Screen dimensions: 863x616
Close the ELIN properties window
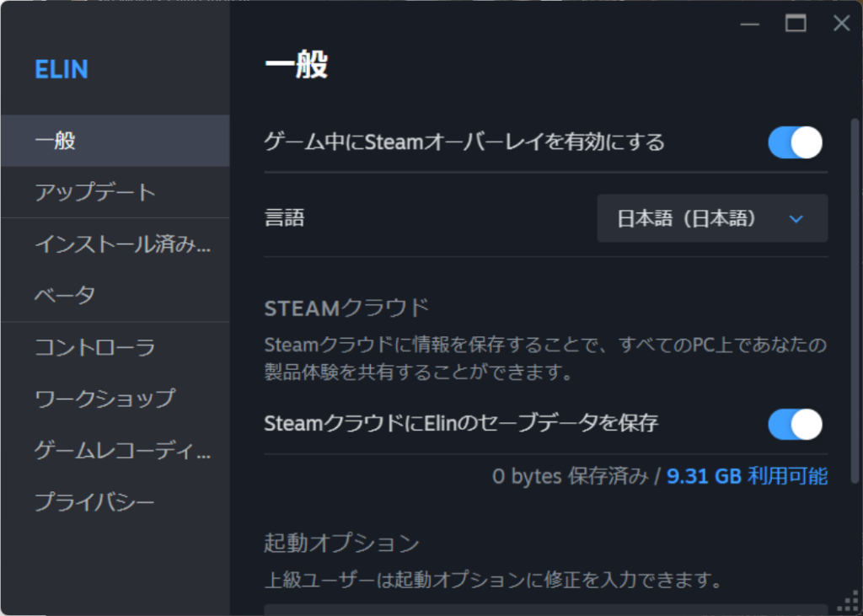(x=841, y=24)
